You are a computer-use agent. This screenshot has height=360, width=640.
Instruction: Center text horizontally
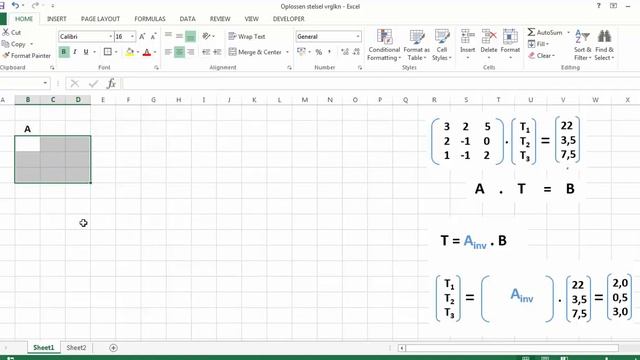pos(179,52)
